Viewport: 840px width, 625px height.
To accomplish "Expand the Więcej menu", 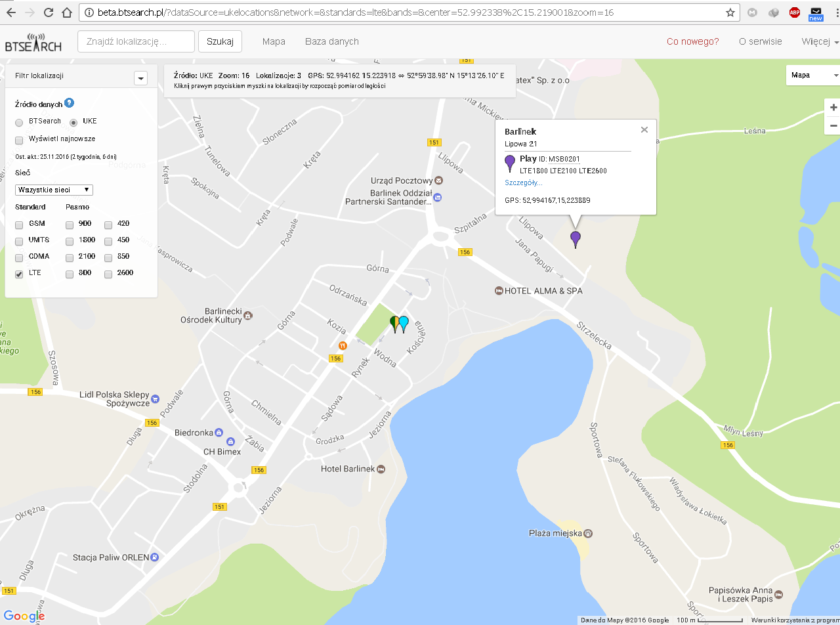I will (820, 41).
